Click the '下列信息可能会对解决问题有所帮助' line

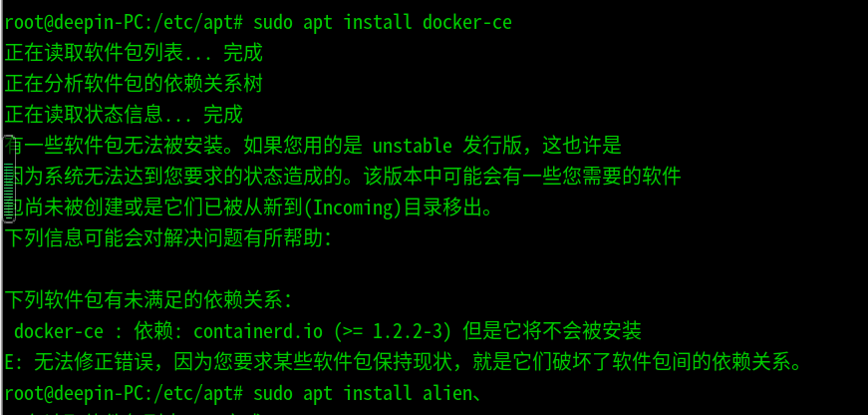(x=167, y=238)
